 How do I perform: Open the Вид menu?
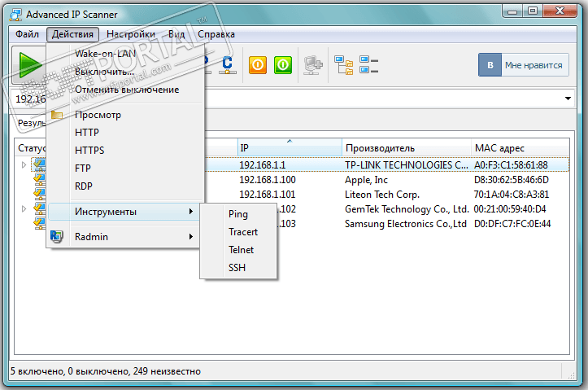(176, 34)
